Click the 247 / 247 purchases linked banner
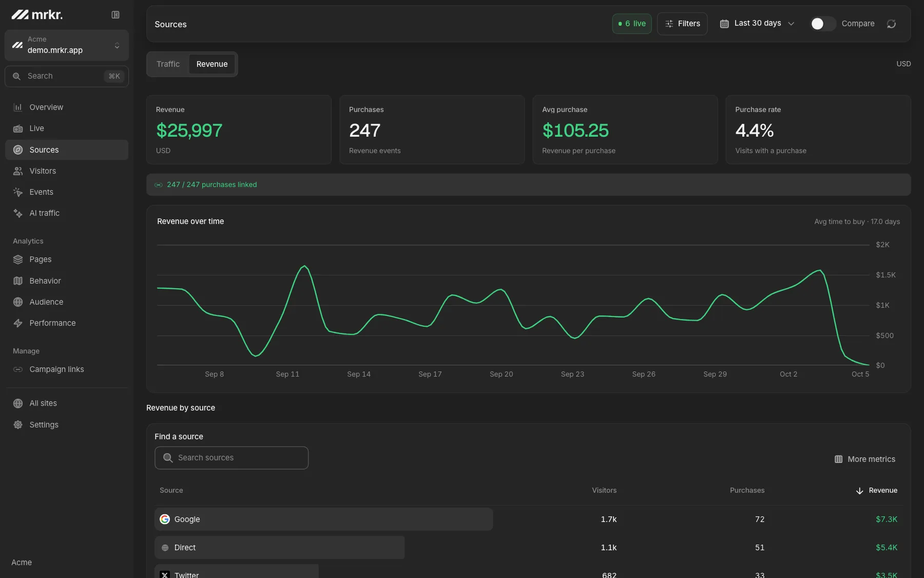The width and height of the screenshot is (924, 578). coord(529,184)
